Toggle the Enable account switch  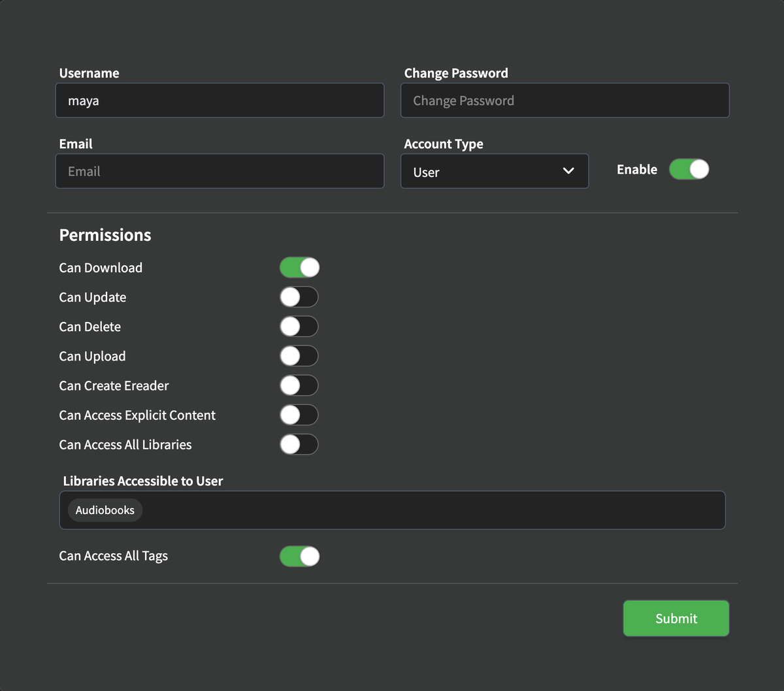coord(689,169)
